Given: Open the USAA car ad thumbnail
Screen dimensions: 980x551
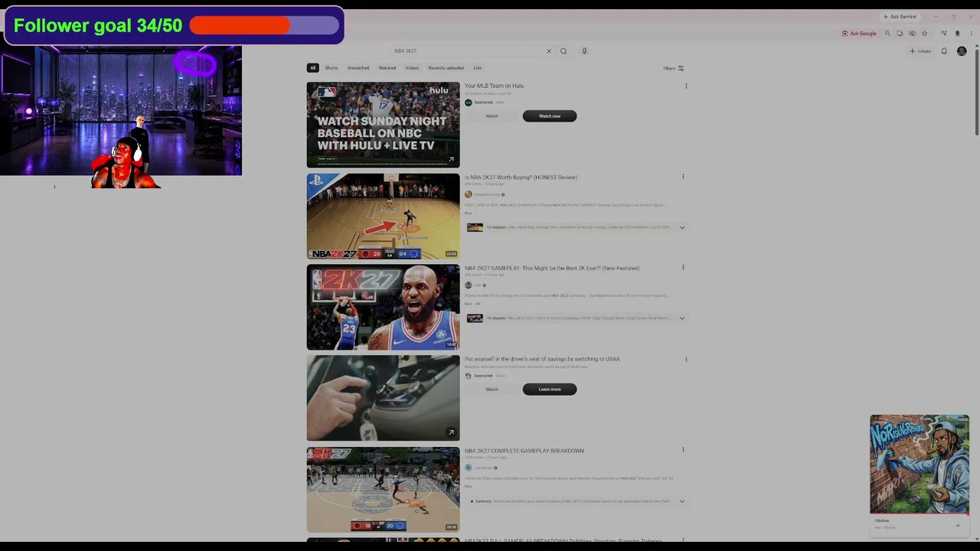Looking at the screenshot, I should tap(383, 398).
